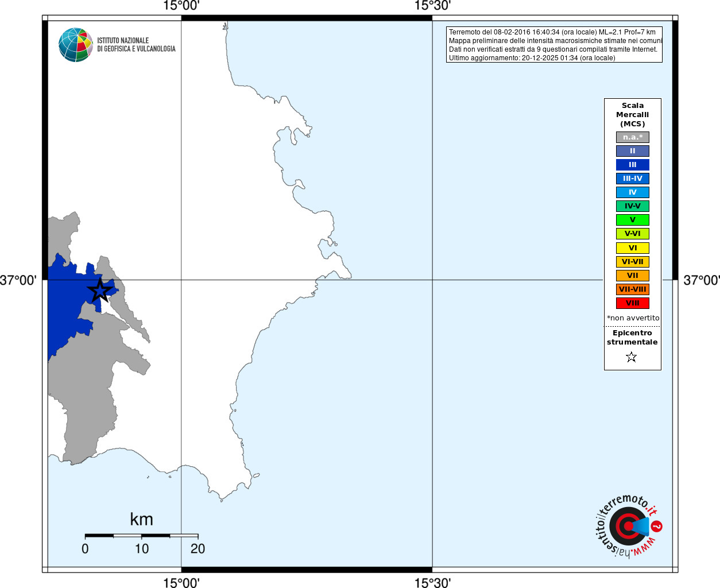The width and height of the screenshot is (720, 588).
Task: Pick the light blue IV legend swatch
Action: pyautogui.click(x=632, y=192)
